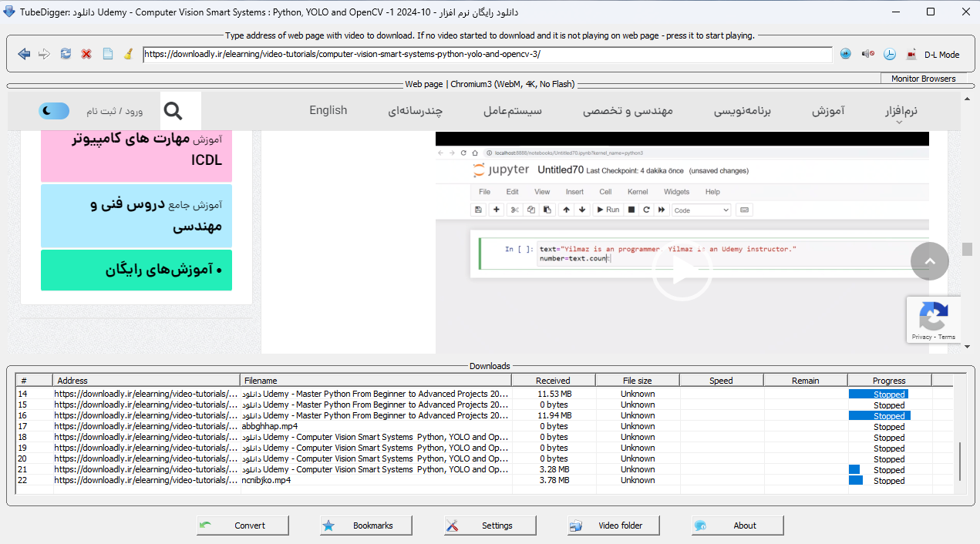Screen dimensions: 980x544
Task: Click the Progress column header
Action: click(x=890, y=381)
